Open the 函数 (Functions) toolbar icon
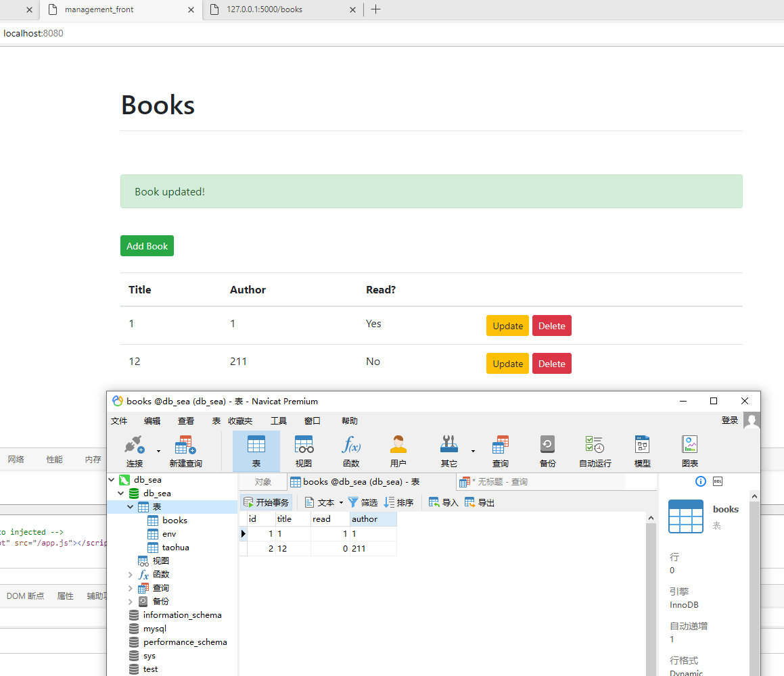784x676 pixels. click(350, 450)
